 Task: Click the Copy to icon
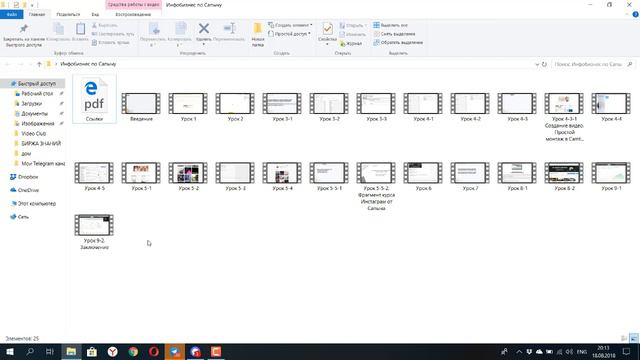(180, 29)
